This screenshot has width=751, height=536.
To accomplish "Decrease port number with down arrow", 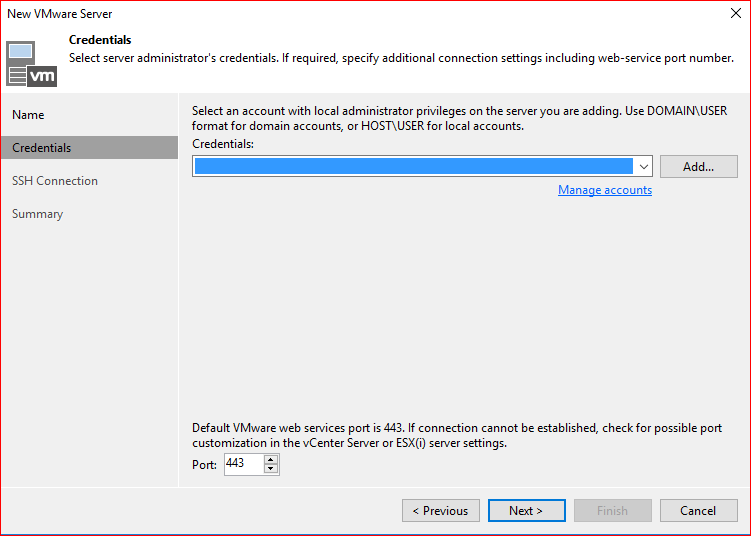I will (271, 469).
